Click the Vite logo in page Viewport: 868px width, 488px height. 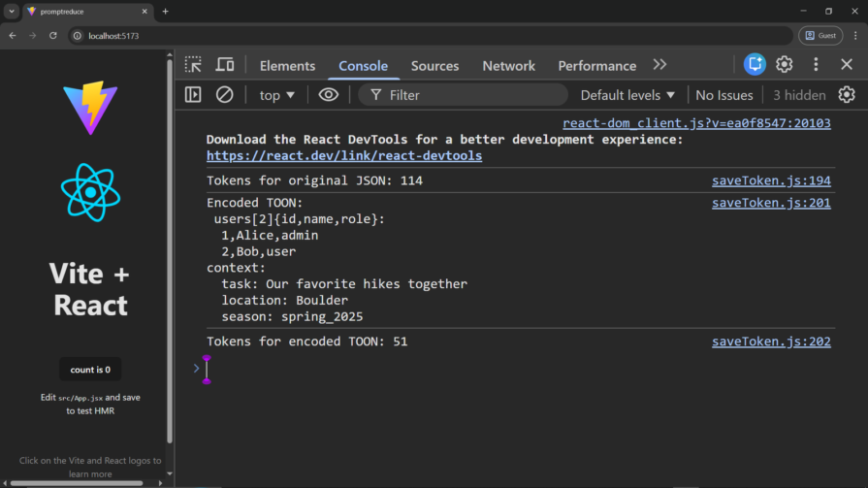(x=90, y=108)
